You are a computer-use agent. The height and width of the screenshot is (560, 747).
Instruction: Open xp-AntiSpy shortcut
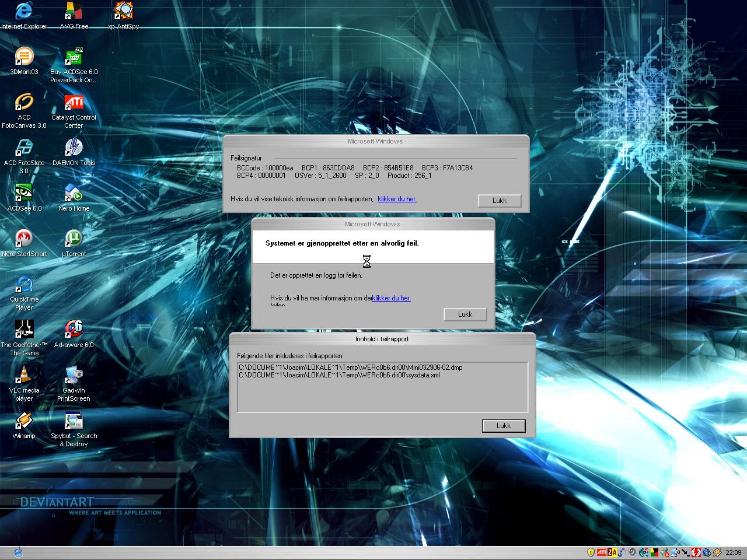tap(123, 16)
